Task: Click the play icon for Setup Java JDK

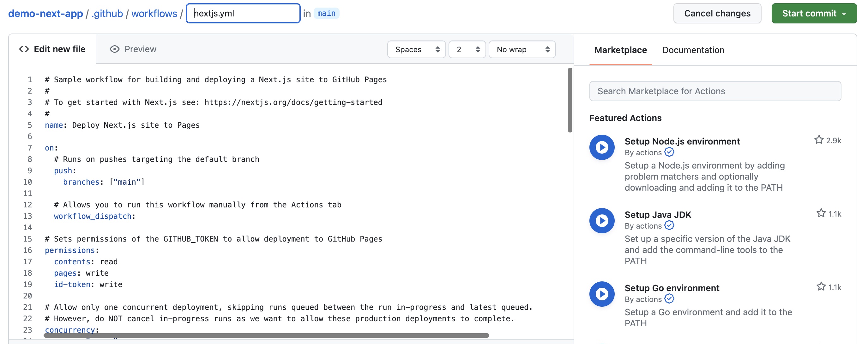Action: click(x=602, y=221)
